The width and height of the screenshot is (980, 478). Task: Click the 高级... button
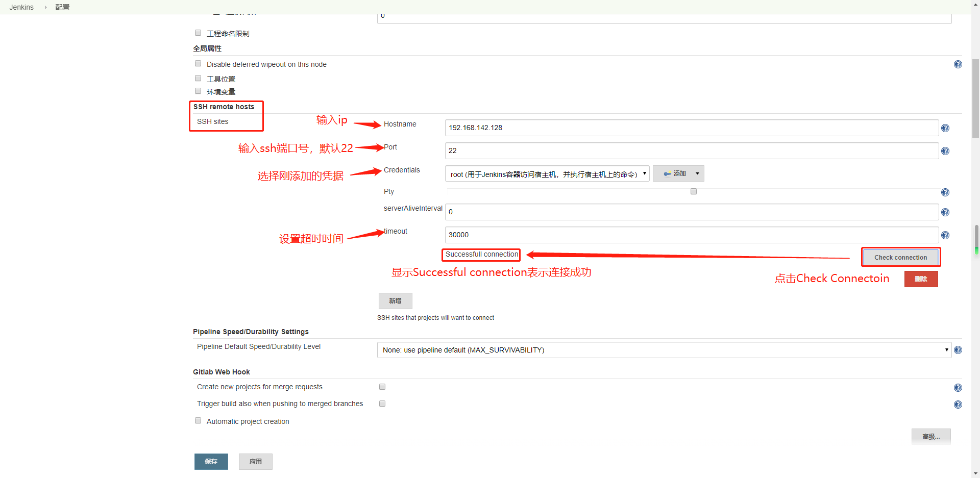point(931,437)
